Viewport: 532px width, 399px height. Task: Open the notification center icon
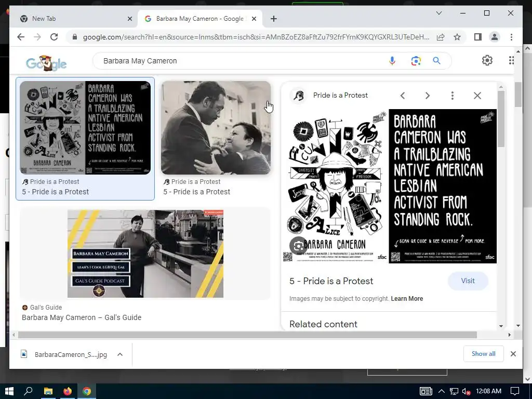click(515, 391)
